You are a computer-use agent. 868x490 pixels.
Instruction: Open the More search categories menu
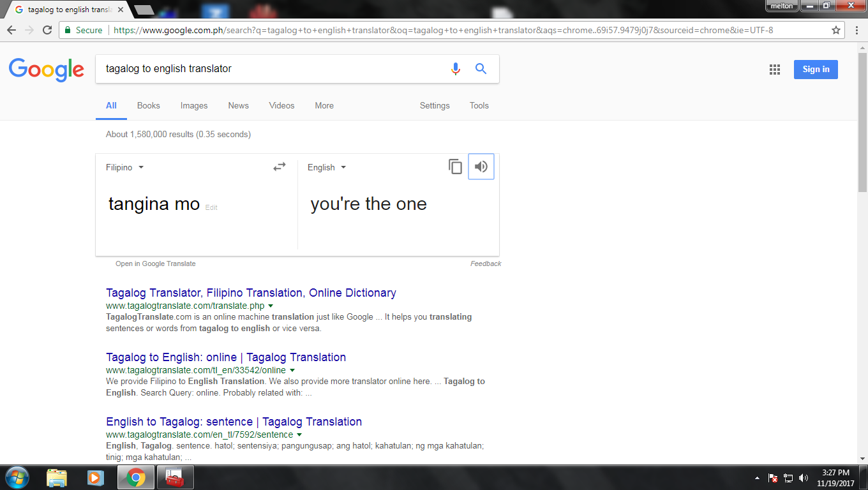(x=324, y=106)
